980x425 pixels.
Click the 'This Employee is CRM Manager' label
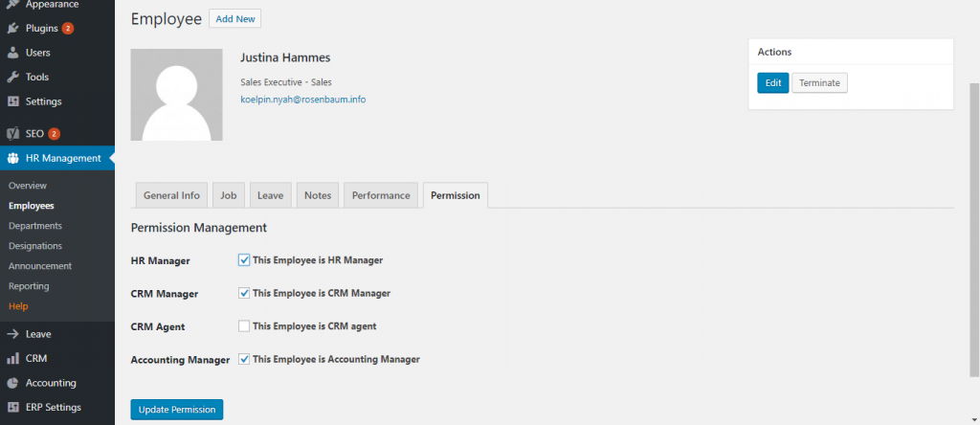322,293
